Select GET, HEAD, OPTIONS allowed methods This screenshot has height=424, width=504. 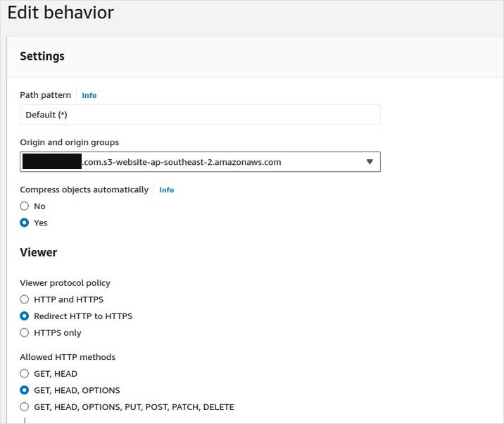click(x=25, y=390)
